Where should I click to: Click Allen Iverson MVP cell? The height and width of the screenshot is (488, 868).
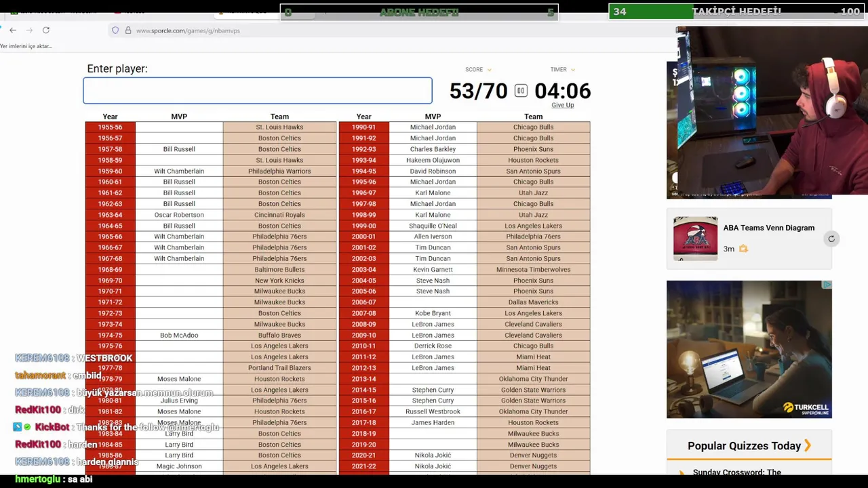point(433,237)
